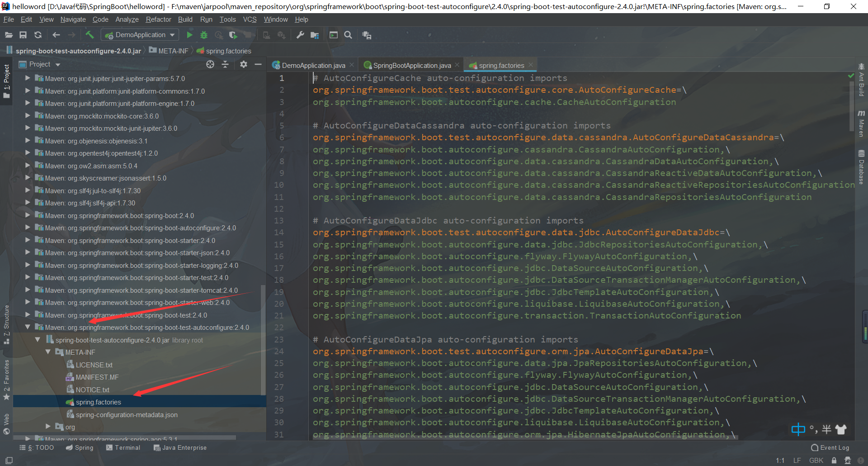Expand Maven spring-boot-autoconfigure:2.4.0 library
868x466 pixels.
click(x=28, y=227)
